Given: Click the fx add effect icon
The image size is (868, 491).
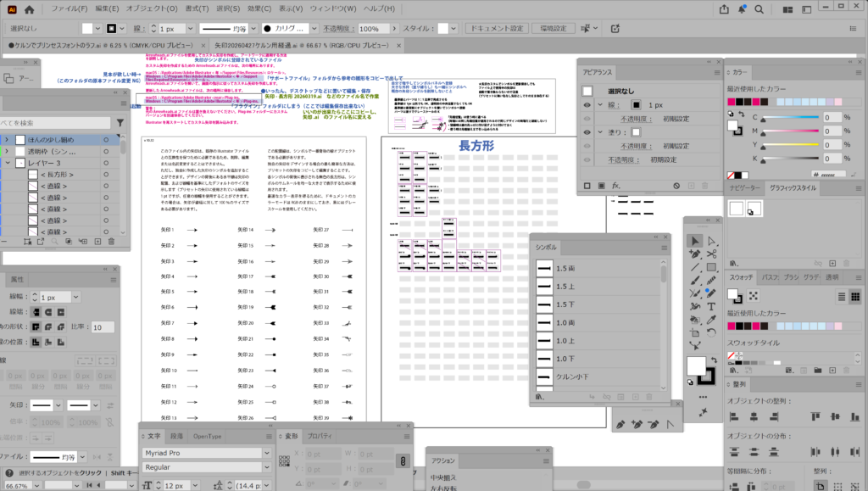Looking at the screenshot, I should 616,185.
